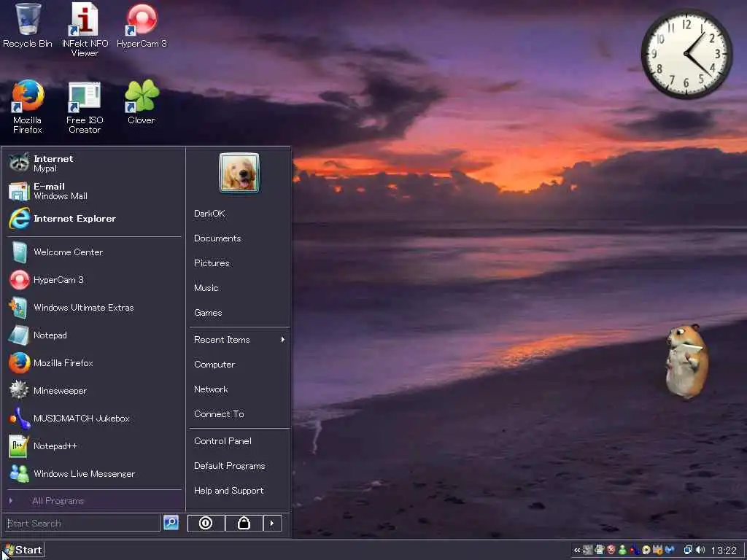Open Games folder
747x560 pixels.
pos(239,312)
